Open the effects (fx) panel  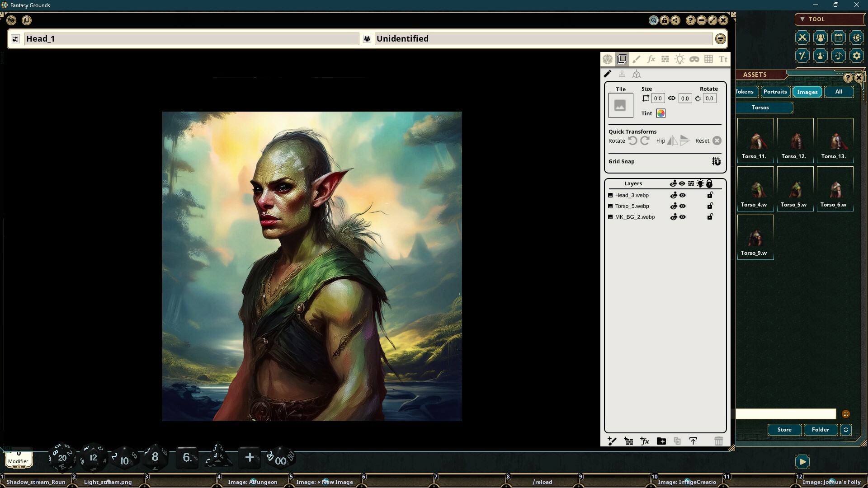coord(651,59)
